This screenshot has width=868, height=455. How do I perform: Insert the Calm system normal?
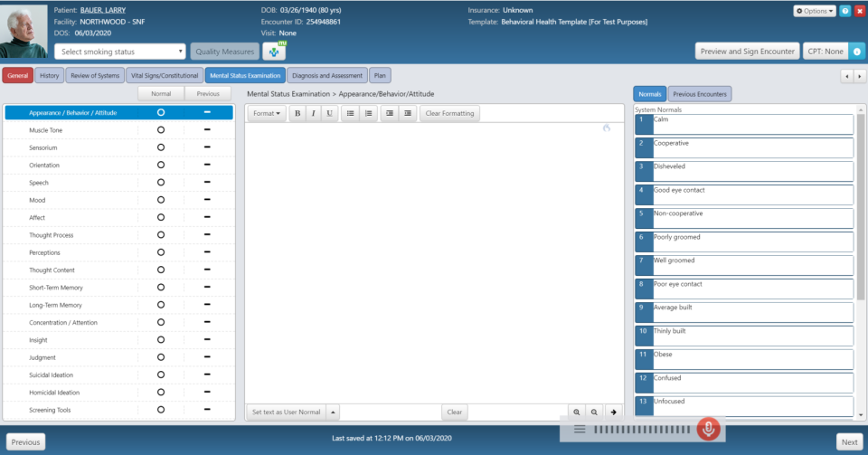pyautogui.click(x=744, y=125)
